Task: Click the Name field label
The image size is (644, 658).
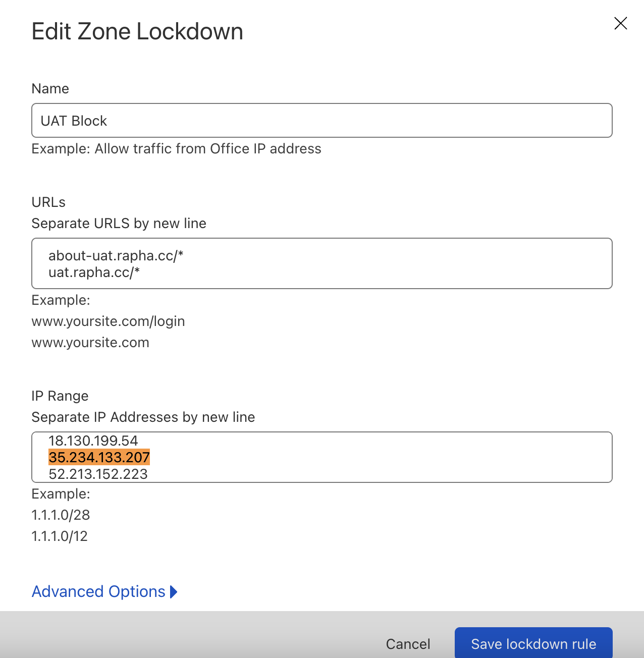Action: [x=50, y=89]
